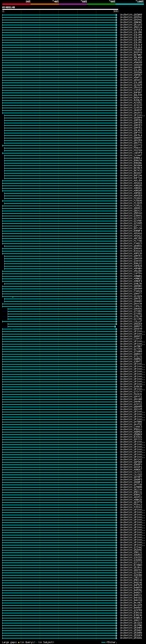This screenshot has height=644, width=146.
Task: Click the =50char. scale legend
Action: pos(109,642)
